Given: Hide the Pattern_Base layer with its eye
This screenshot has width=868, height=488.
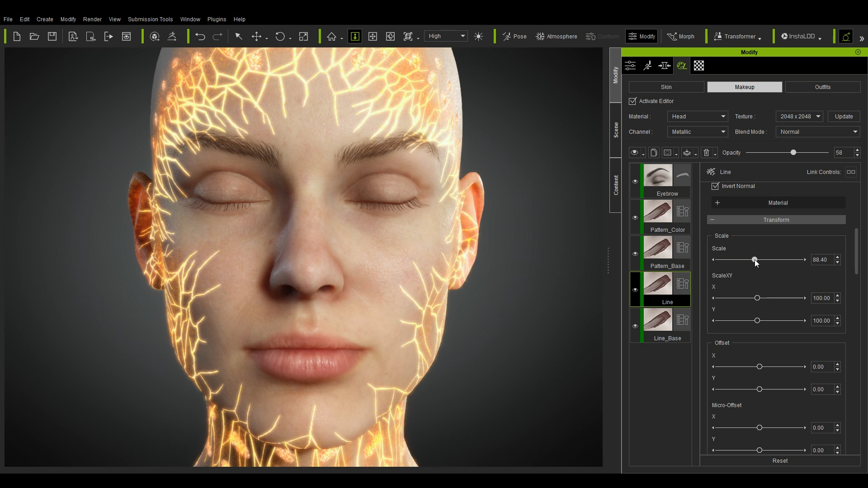Looking at the screenshot, I should click(635, 253).
